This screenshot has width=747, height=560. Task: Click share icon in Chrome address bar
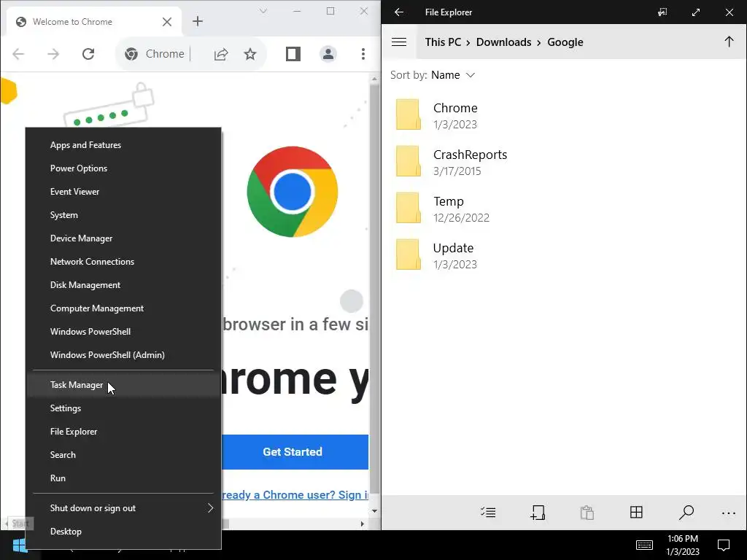[x=221, y=54]
